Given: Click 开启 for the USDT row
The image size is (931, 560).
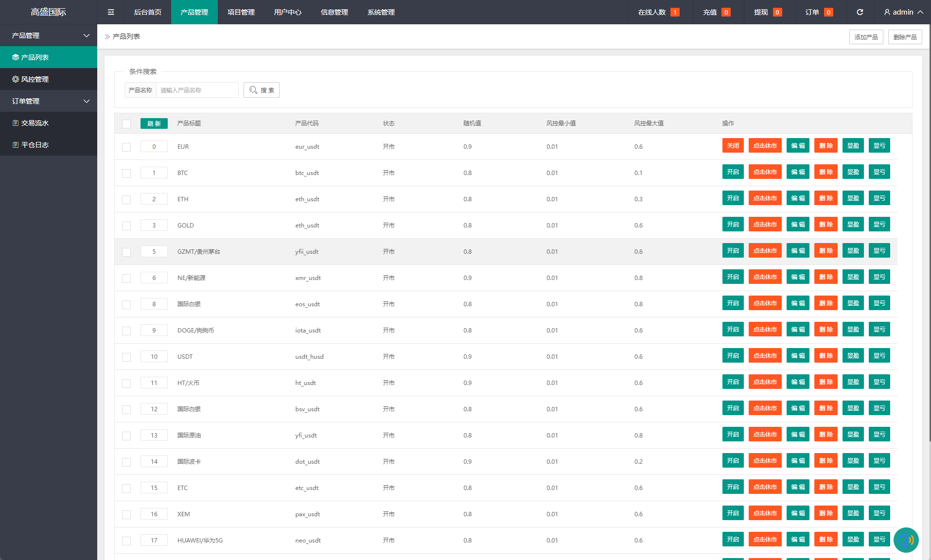Looking at the screenshot, I should (x=733, y=355).
